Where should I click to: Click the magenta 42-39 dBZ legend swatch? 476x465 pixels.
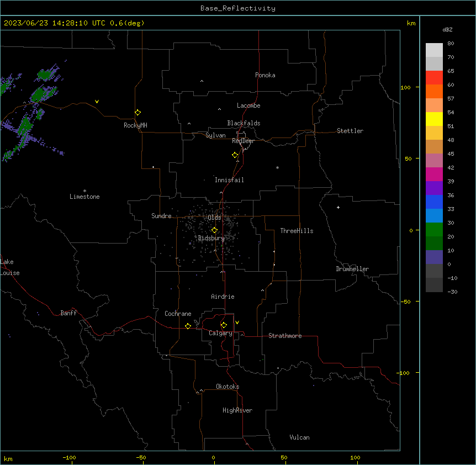(x=434, y=174)
